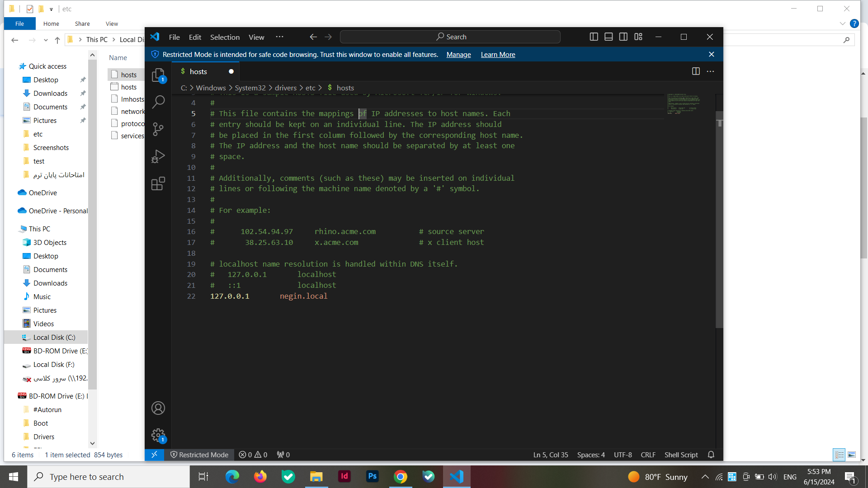Open the Settings gear icon
This screenshot has height=488, width=868.
(157, 435)
